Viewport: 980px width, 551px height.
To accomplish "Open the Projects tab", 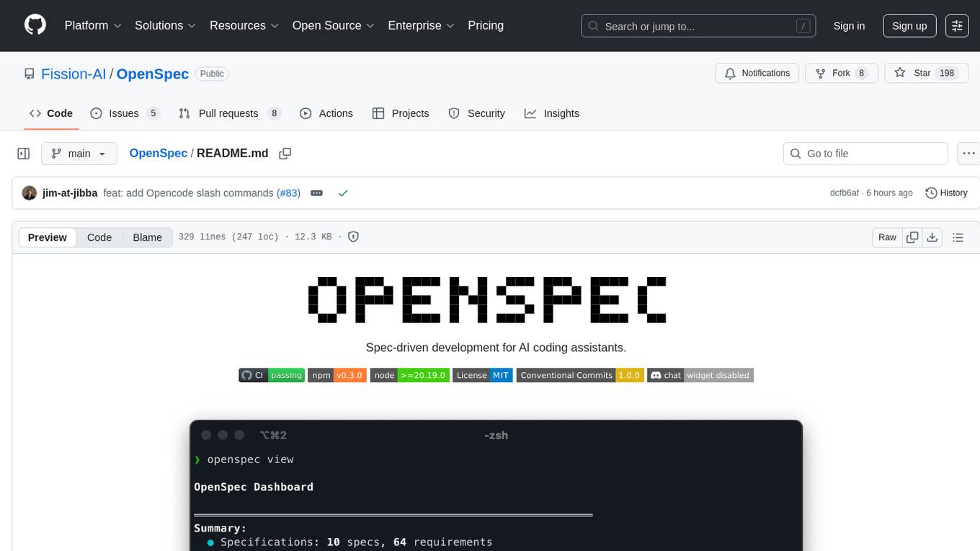I will pyautogui.click(x=401, y=113).
